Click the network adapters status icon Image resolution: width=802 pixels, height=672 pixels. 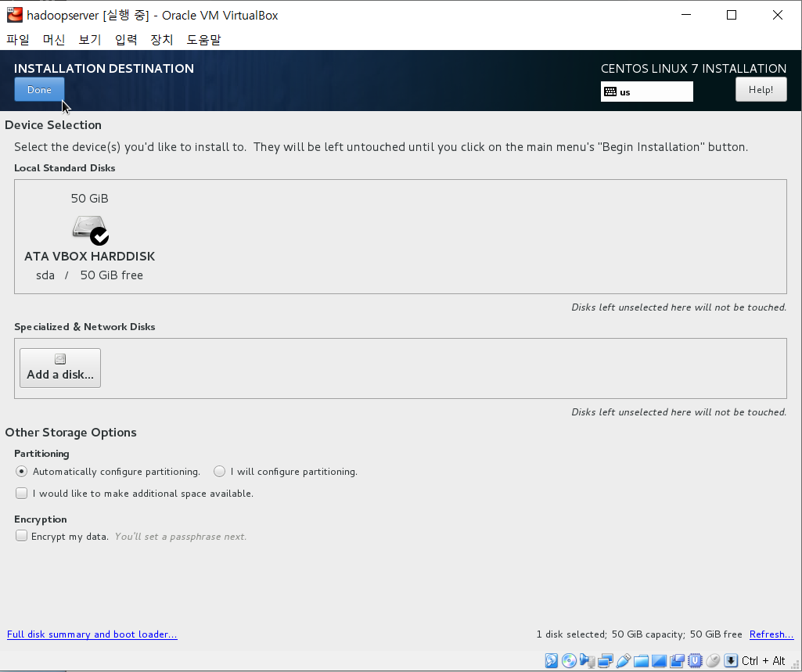point(605,661)
